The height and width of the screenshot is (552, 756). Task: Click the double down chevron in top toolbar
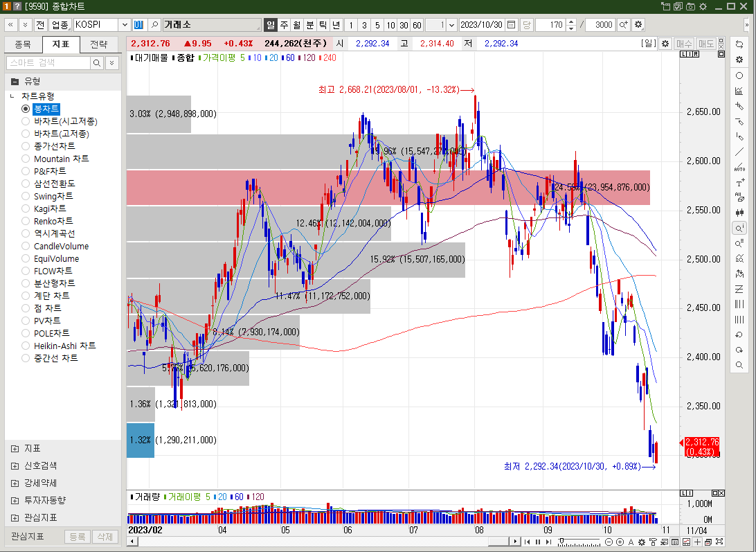pyautogui.click(x=25, y=25)
